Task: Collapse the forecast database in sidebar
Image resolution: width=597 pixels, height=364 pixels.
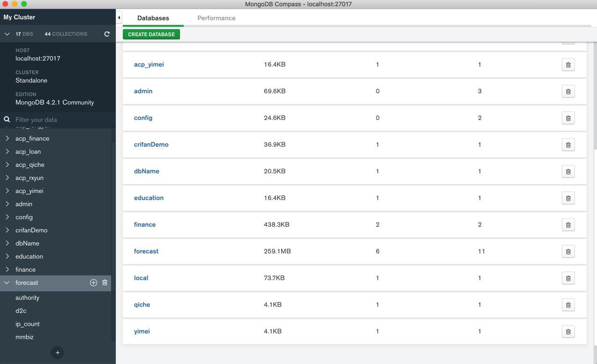Action: (7, 282)
